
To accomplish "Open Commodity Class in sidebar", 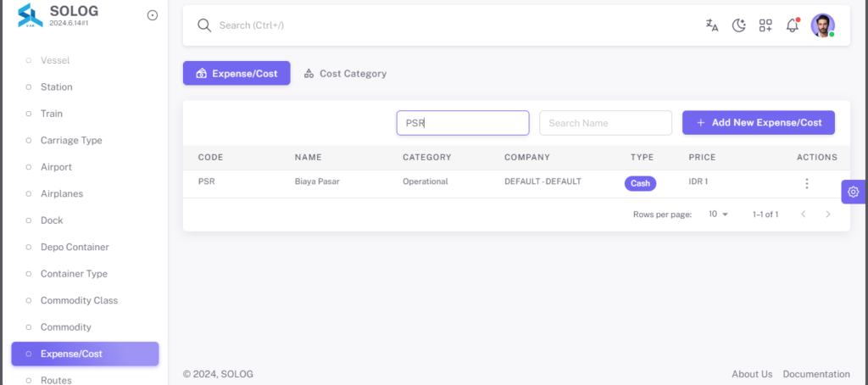I will tap(79, 300).
